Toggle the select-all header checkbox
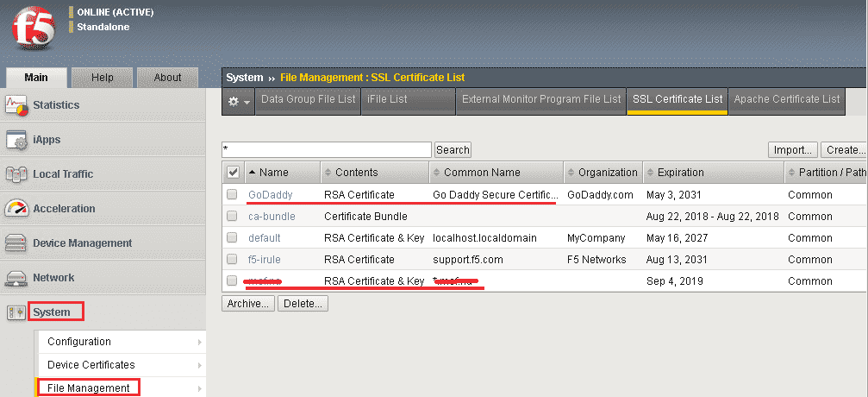 pyautogui.click(x=233, y=173)
